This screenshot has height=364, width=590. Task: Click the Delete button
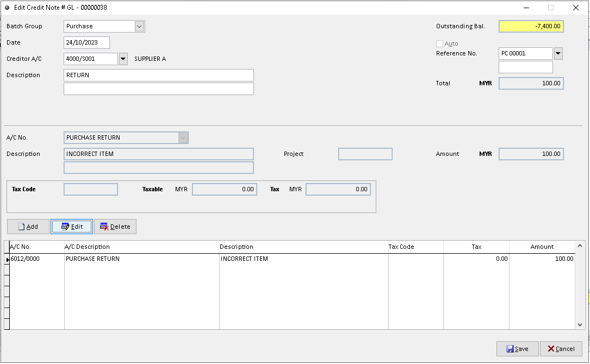(115, 227)
